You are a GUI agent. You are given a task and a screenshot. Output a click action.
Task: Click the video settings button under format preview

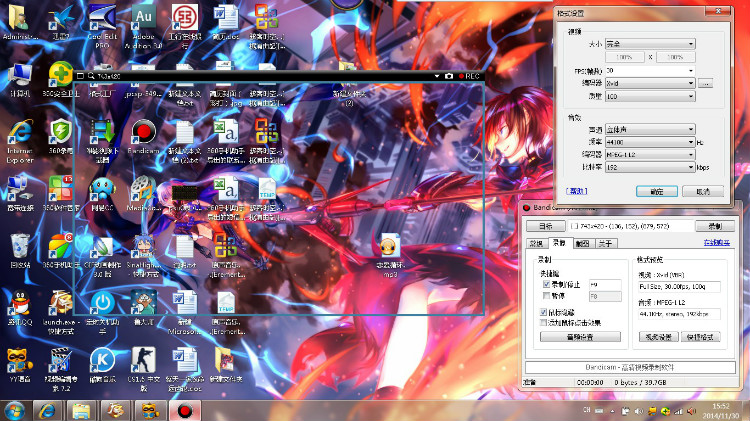pyautogui.click(x=658, y=337)
